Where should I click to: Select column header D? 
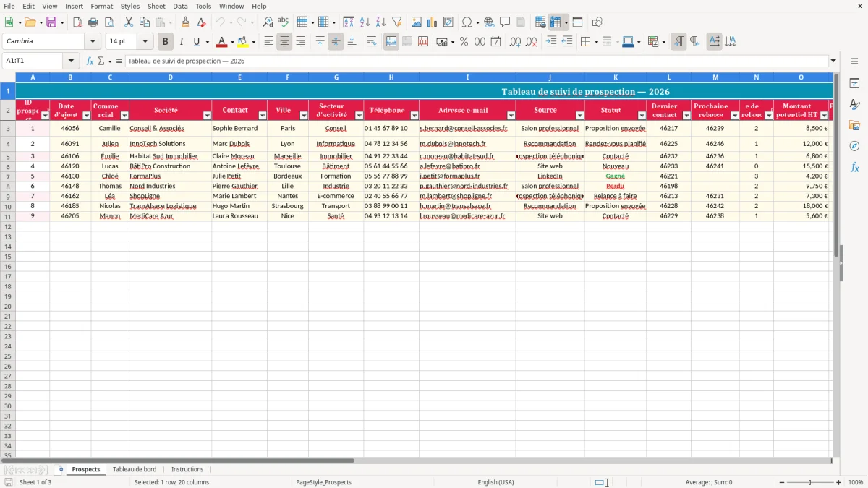(170, 77)
